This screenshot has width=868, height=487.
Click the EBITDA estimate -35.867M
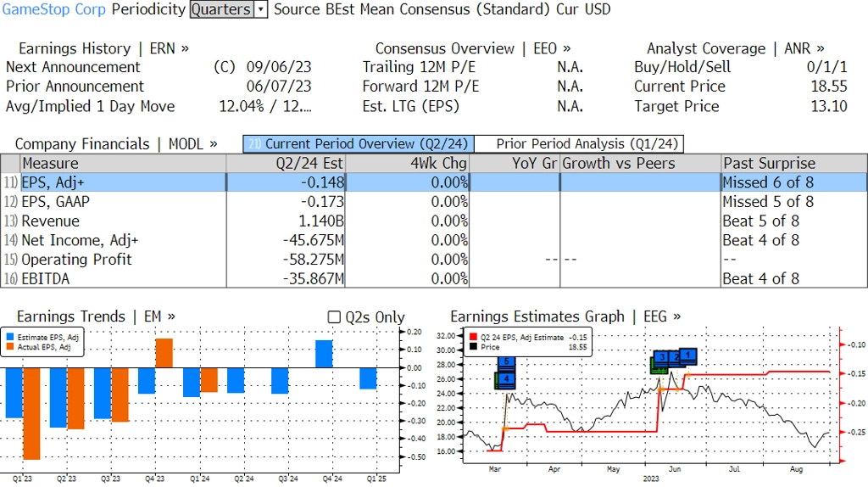coord(314,278)
